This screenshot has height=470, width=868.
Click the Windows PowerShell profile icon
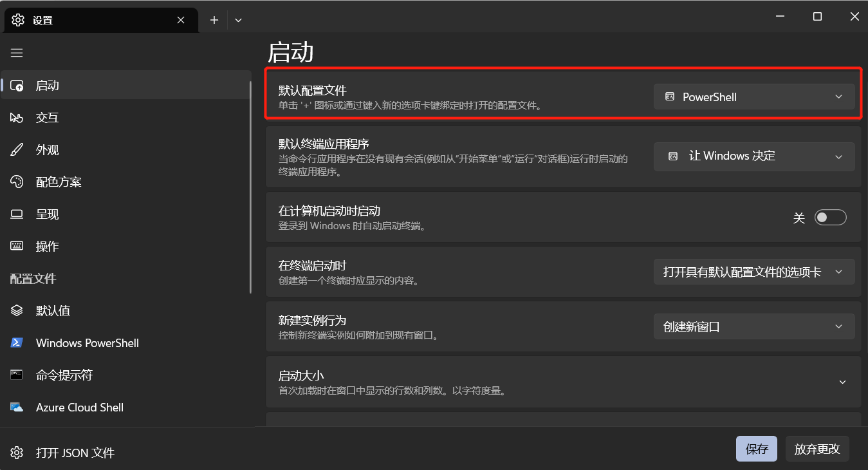[17, 343]
